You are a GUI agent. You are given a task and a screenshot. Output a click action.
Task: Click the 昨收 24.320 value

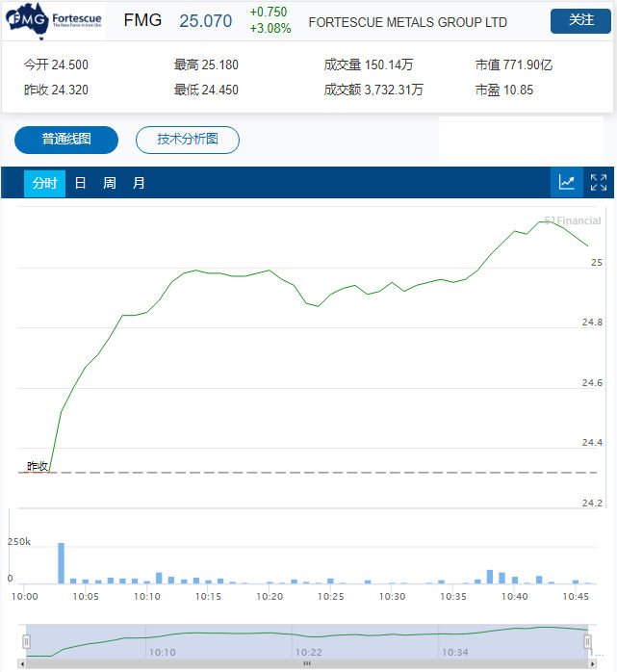56,90
